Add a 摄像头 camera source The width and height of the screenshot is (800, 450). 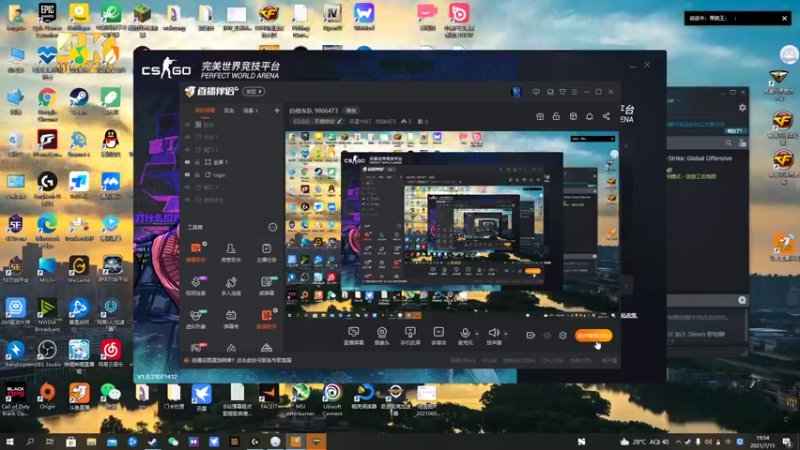click(x=382, y=336)
